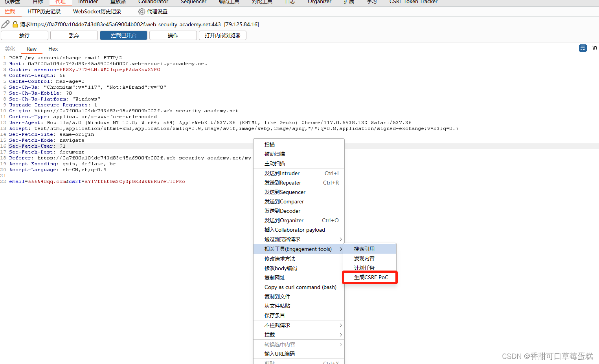Click the lock icon before request URL

15,24
